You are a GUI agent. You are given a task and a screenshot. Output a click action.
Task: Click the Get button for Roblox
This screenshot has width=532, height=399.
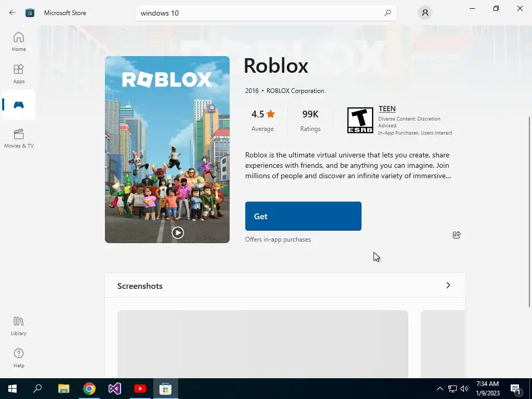tap(303, 216)
